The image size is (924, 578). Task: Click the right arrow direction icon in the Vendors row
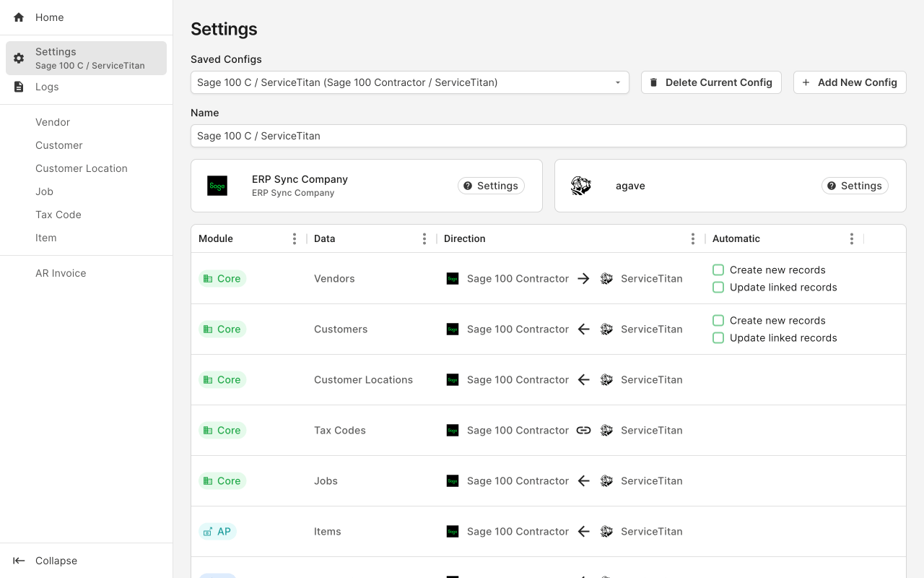584,278
